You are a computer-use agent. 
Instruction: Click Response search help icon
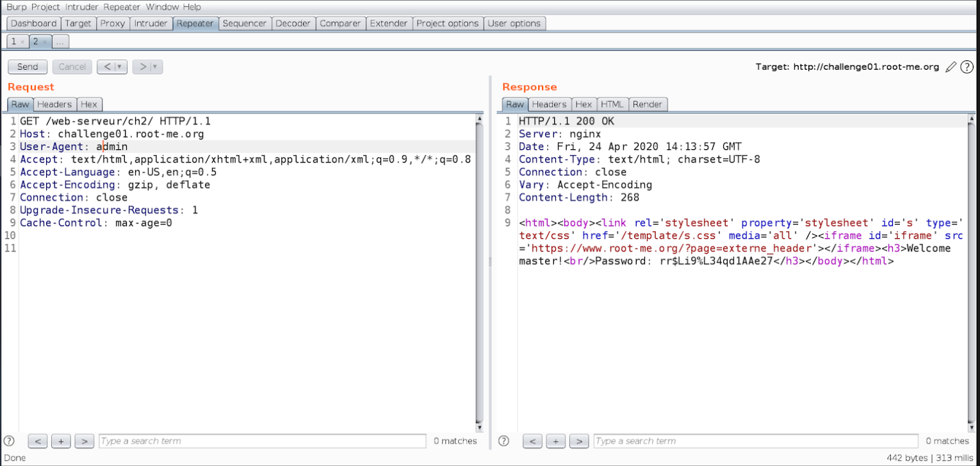504,440
